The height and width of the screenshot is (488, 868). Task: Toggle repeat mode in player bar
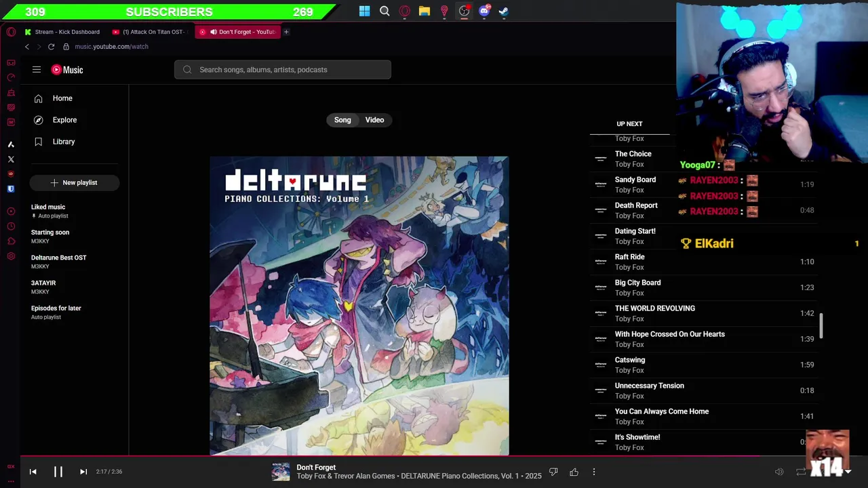(801, 472)
